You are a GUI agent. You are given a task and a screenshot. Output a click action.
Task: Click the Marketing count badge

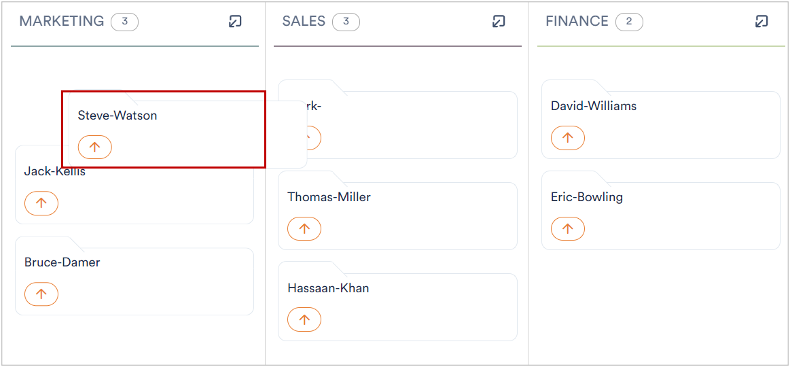125,22
